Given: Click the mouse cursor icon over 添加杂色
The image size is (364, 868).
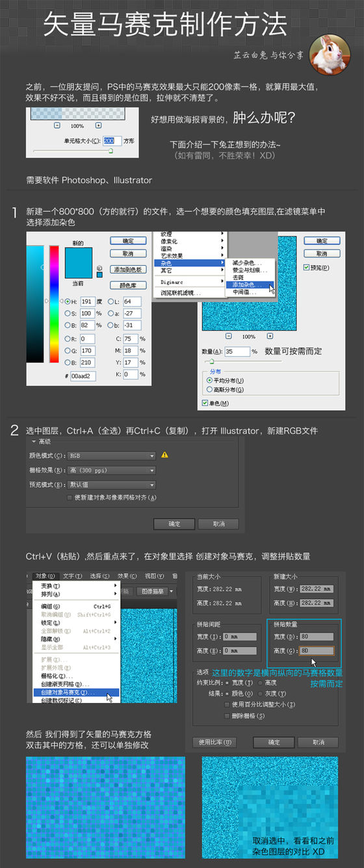Looking at the screenshot, I should pos(272,289).
